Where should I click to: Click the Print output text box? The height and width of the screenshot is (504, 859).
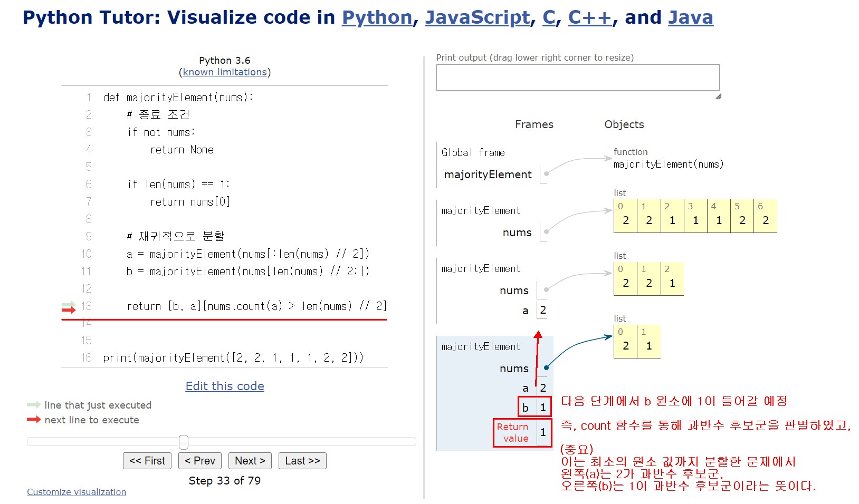[578, 77]
